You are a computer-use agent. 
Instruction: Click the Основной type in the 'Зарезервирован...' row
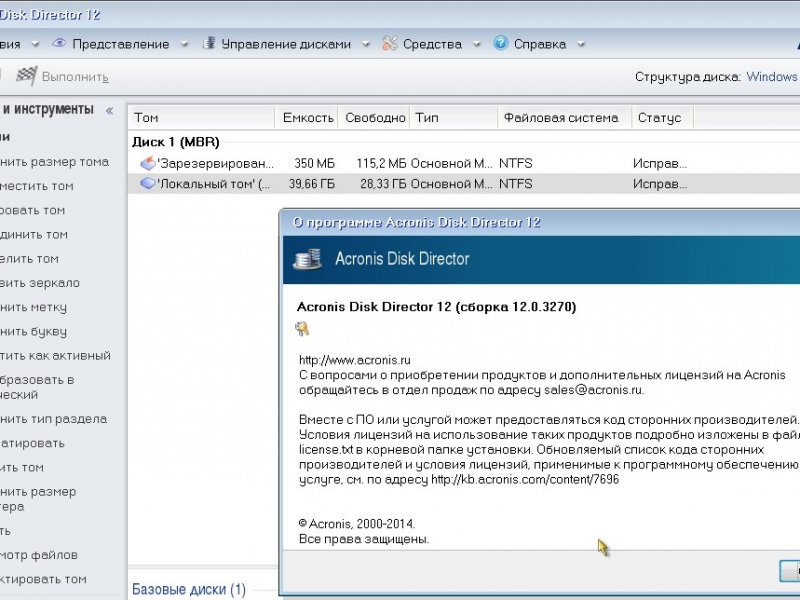point(452,164)
